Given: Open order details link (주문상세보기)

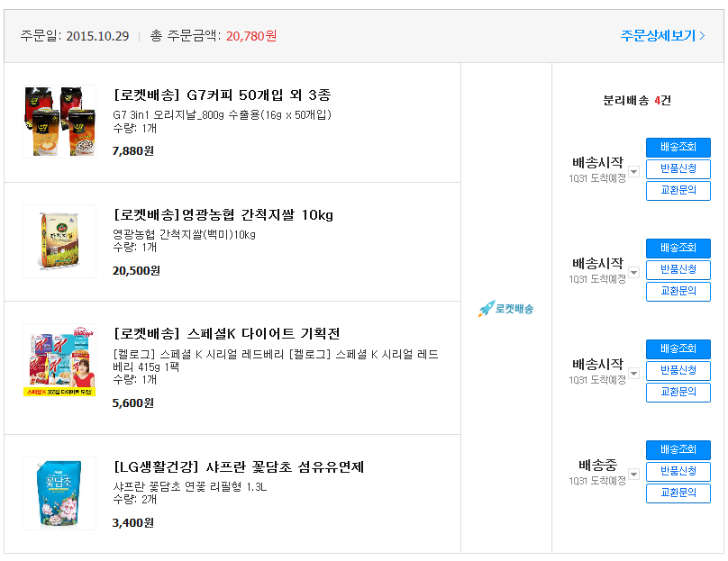Looking at the screenshot, I should (662, 36).
